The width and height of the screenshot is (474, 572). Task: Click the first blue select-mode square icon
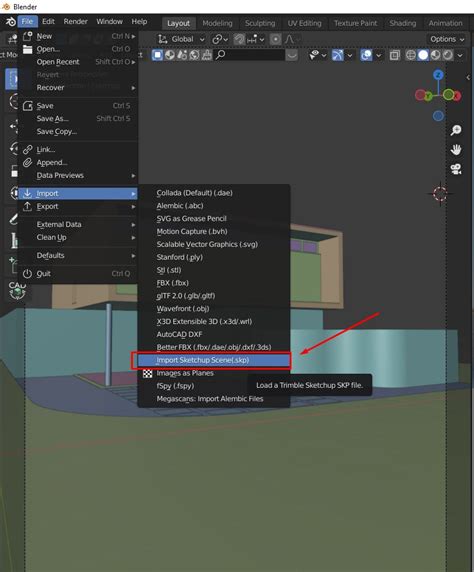click(157, 55)
